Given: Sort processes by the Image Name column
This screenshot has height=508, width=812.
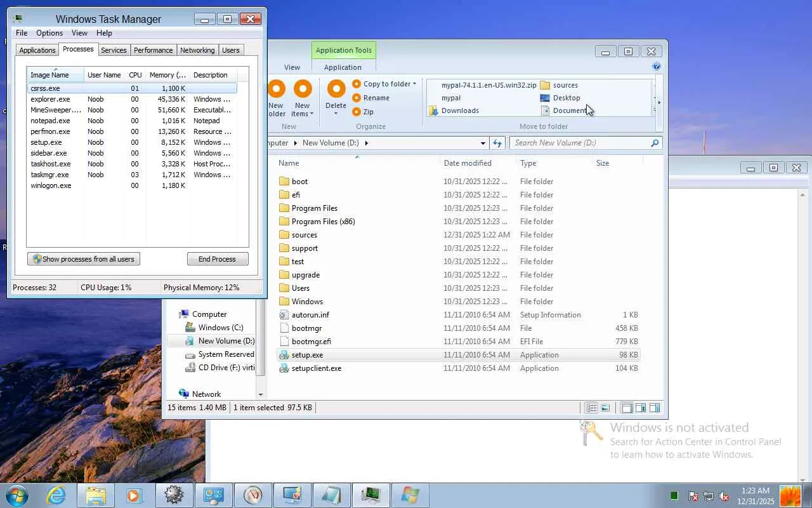Looking at the screenshot, I should click(x=56, y=75).
